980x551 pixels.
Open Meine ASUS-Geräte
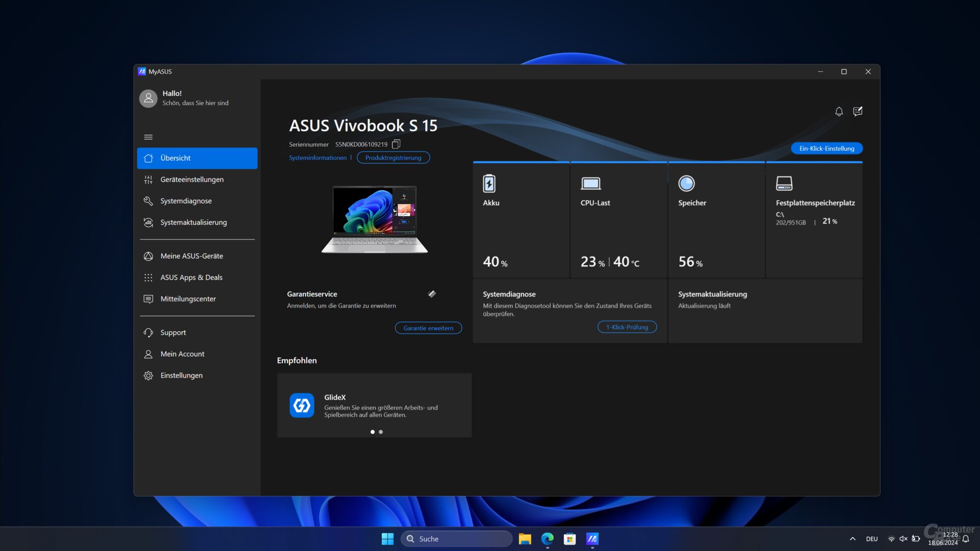[x=197, y=256]
